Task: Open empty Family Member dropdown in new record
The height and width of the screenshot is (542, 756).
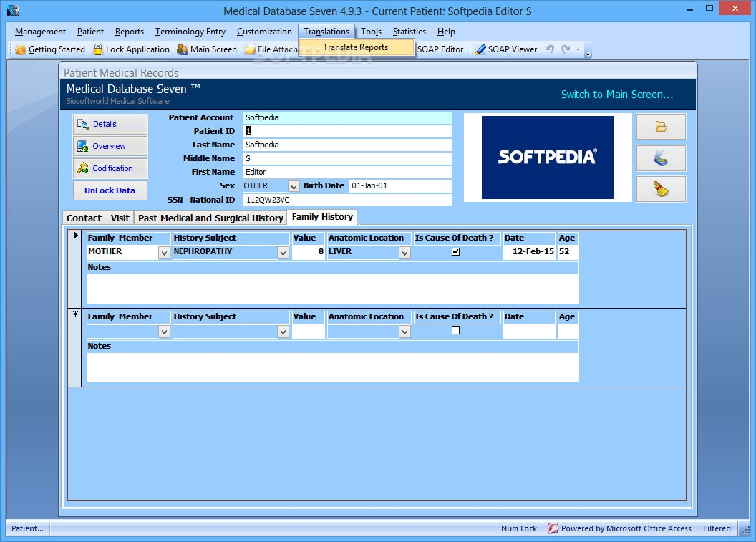Action: click(x=164, y=332)
